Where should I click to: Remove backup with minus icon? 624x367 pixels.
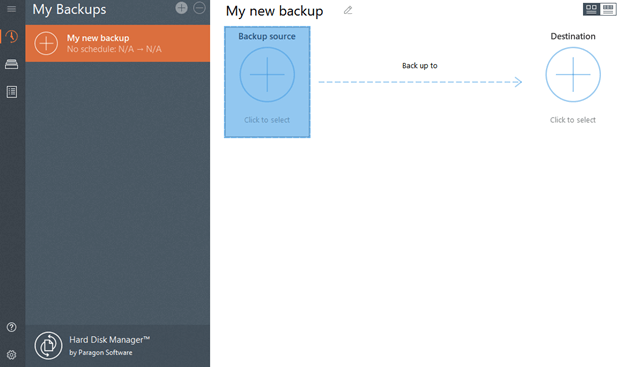click(x=199, y=8)
